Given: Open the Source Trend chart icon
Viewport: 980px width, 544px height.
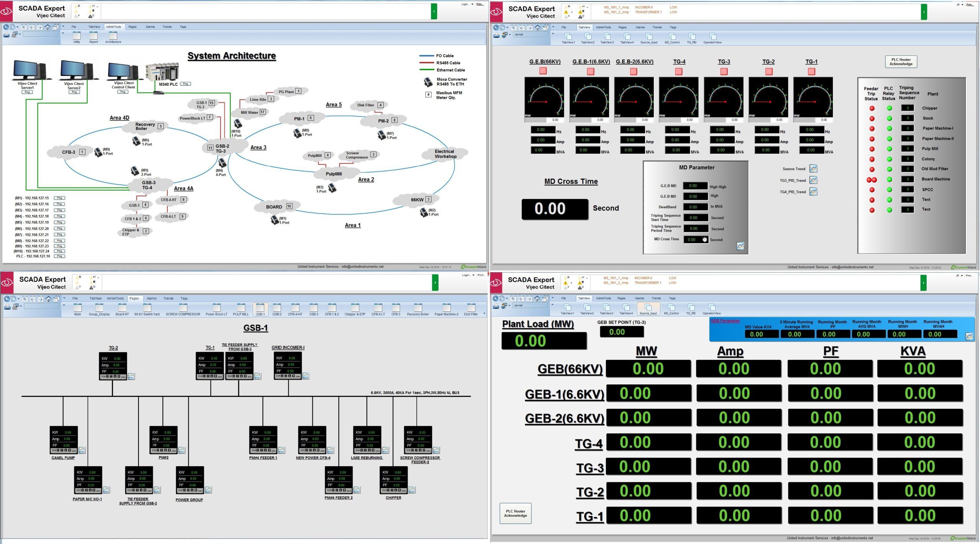Looking at the screenshot, I should (813, 169).
